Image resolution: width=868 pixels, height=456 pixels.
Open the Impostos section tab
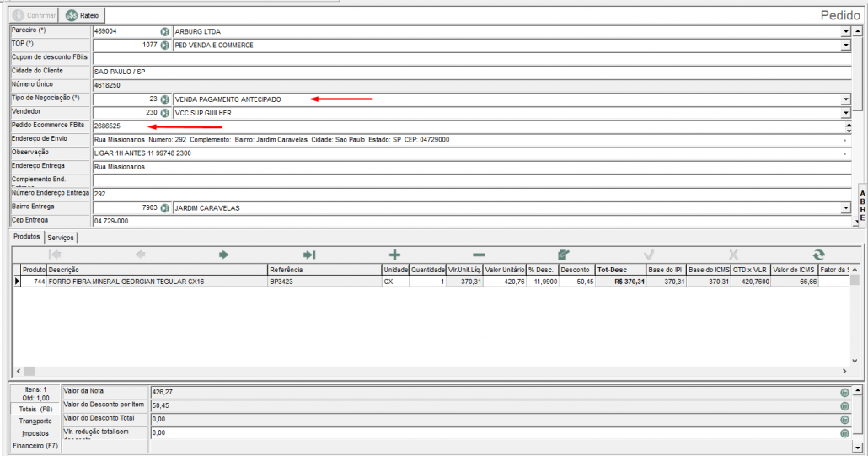click(35, 432)
